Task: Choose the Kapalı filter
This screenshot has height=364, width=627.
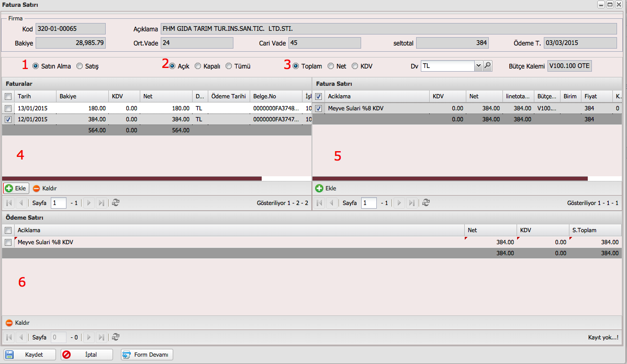Action: 198,66
